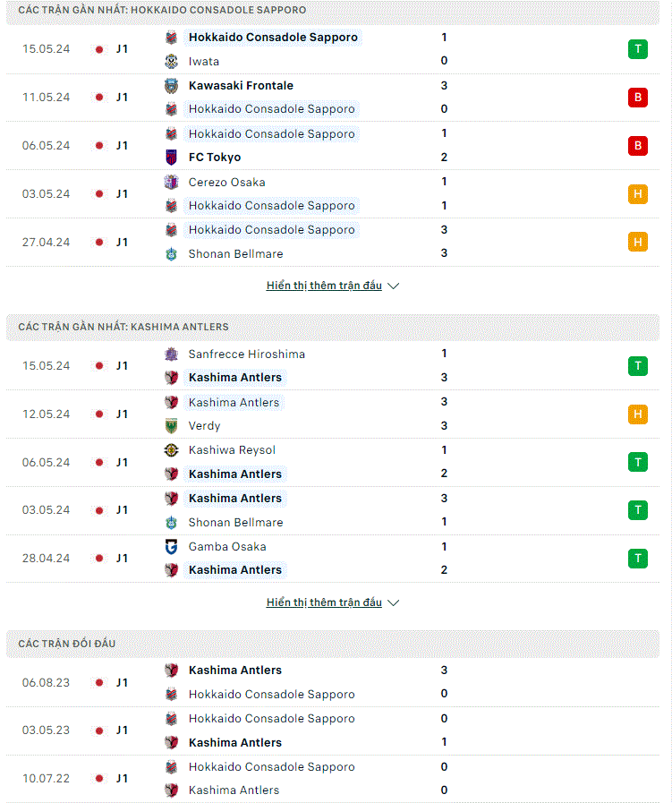The image size is (672, 803).
Task: Click the red B badge for 11.05.24 match
Action: pos(638,98)
